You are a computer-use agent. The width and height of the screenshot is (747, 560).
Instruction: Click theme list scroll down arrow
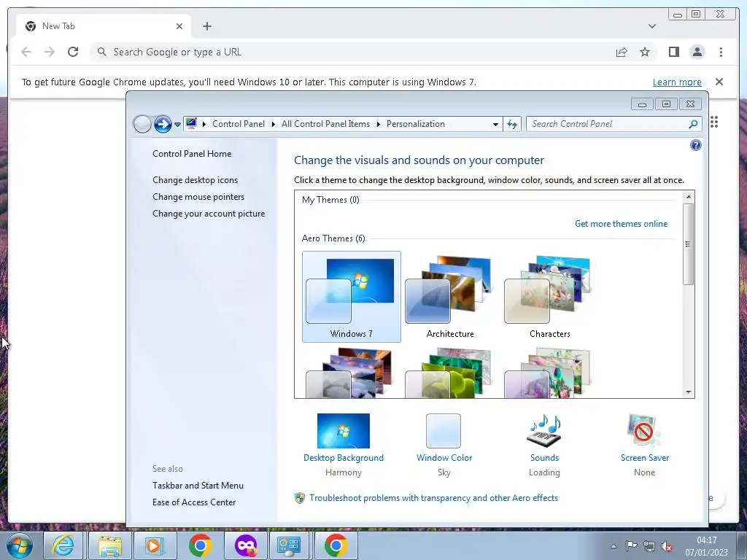pyautogui.click(x=689, y=392)
